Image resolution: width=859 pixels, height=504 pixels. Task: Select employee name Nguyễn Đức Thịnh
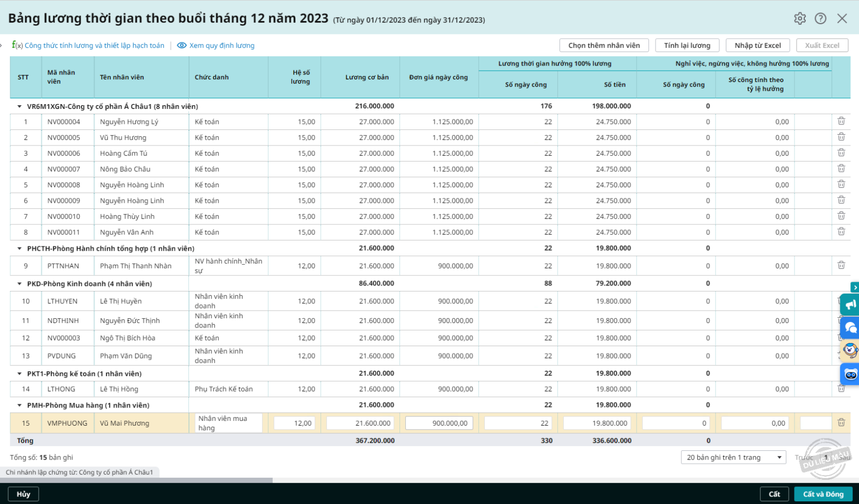tap(130, 320)
